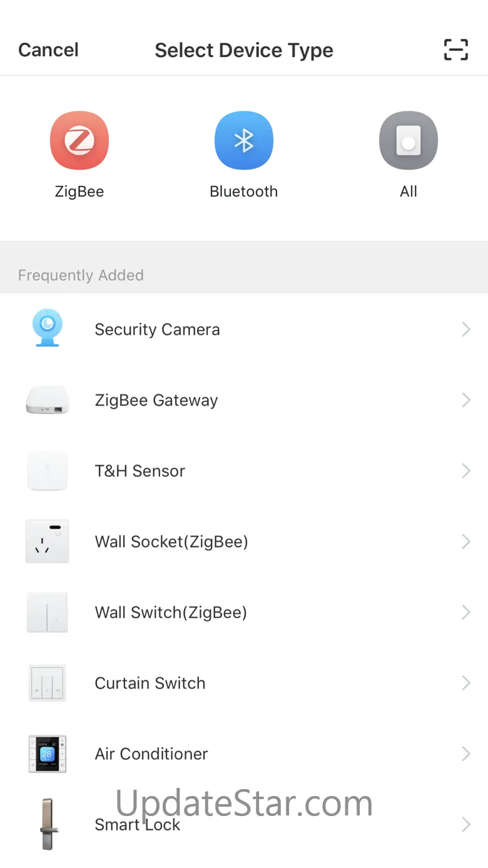The height and width of the screenshot is (868, 488).
Task: Tap the Smart Lock text label
Action: point(138,825)
